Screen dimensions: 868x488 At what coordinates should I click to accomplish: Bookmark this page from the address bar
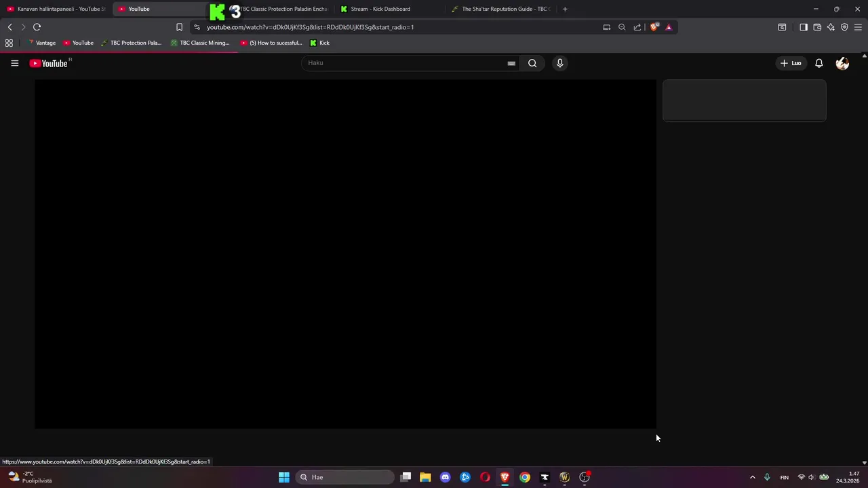[x=179, y=27]
